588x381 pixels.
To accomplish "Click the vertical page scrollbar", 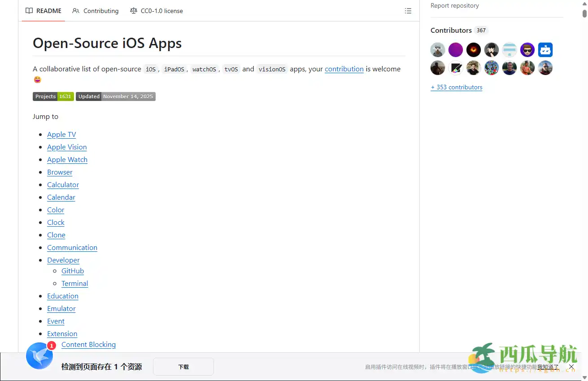I will point(584,13).
